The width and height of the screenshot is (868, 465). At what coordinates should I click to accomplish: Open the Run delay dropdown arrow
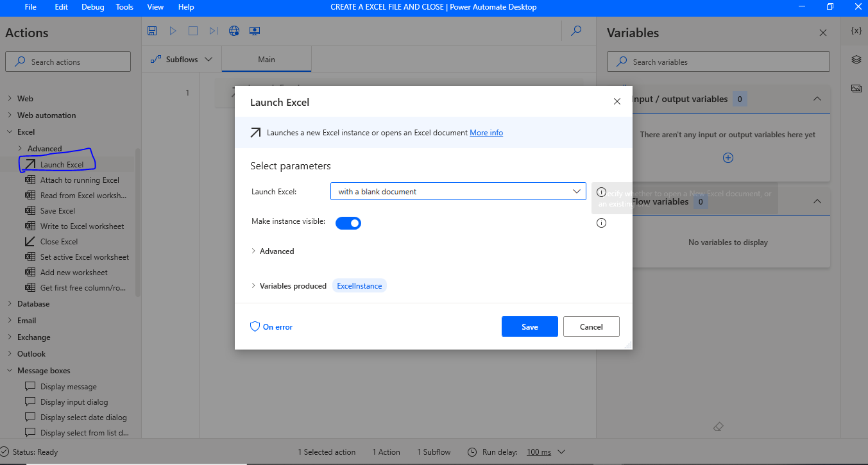[x=561, y=452]
